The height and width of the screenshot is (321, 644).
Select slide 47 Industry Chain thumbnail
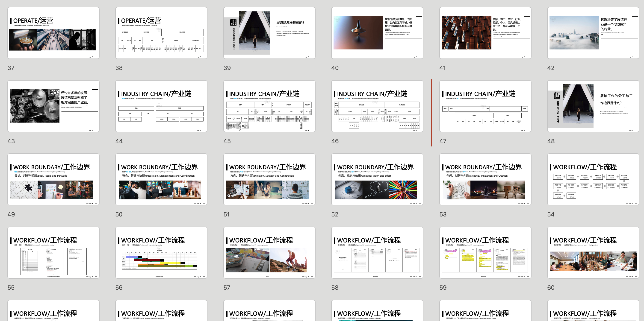pyautogui.click(x=485, y=106)
